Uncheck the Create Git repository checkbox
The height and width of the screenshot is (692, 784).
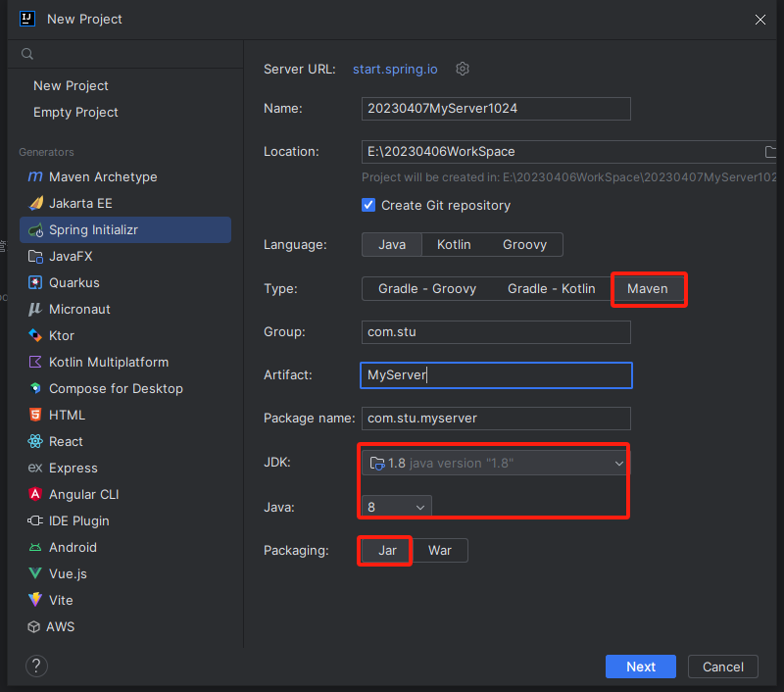coord(368,206)
